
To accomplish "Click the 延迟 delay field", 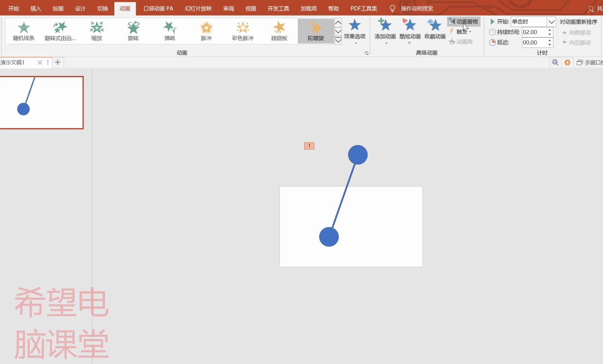I will point(534,42).
